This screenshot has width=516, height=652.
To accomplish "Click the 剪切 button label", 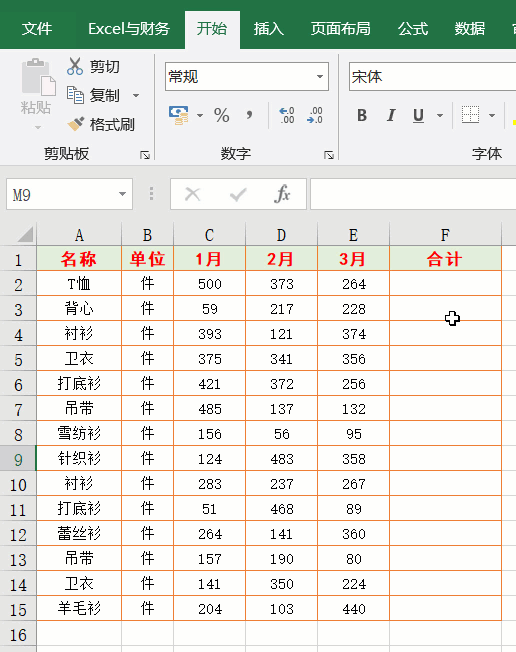I will [x=105, y=67].
